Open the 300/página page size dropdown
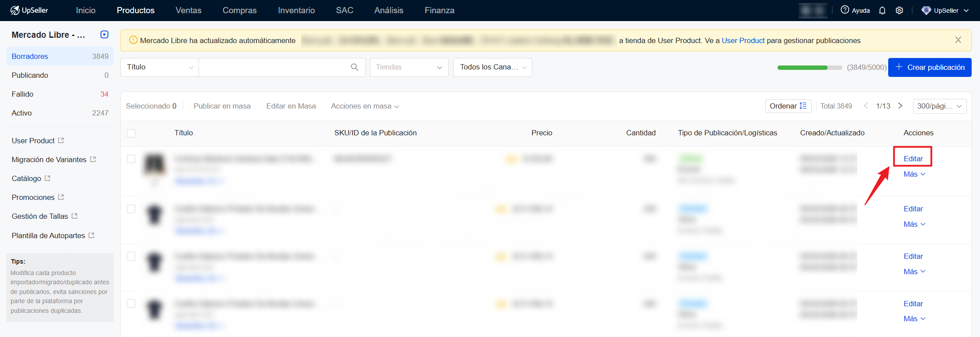Screen dimensions: 980x337 pyautogui.click(x=939, y=106)
